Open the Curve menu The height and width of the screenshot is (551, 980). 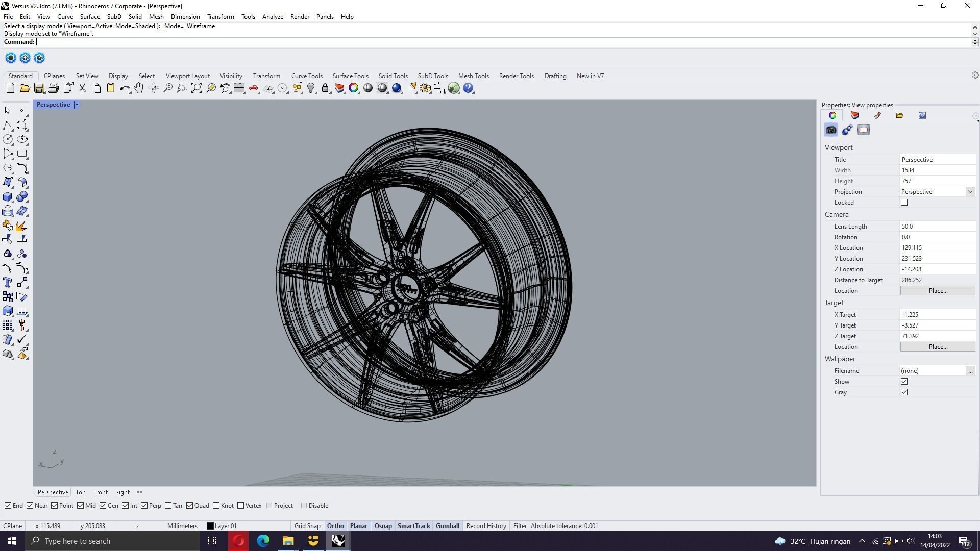click(x=65, y=17)
